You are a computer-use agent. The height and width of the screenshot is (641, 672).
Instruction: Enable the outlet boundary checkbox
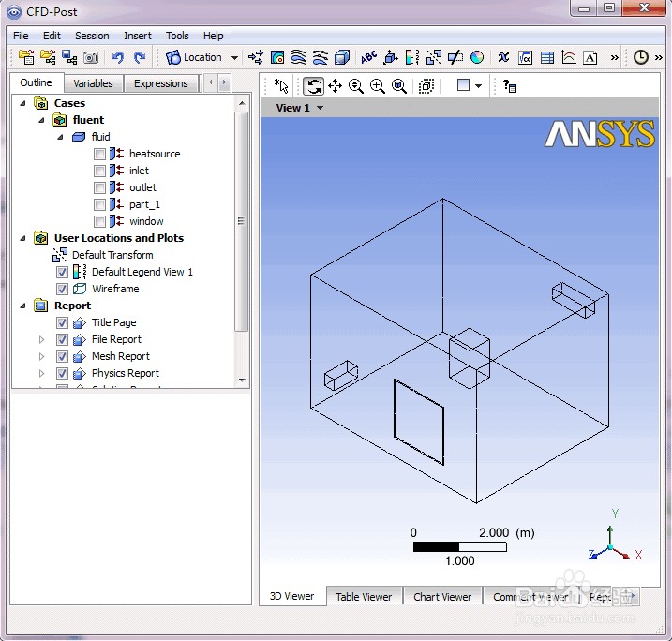tap(99, 187)
